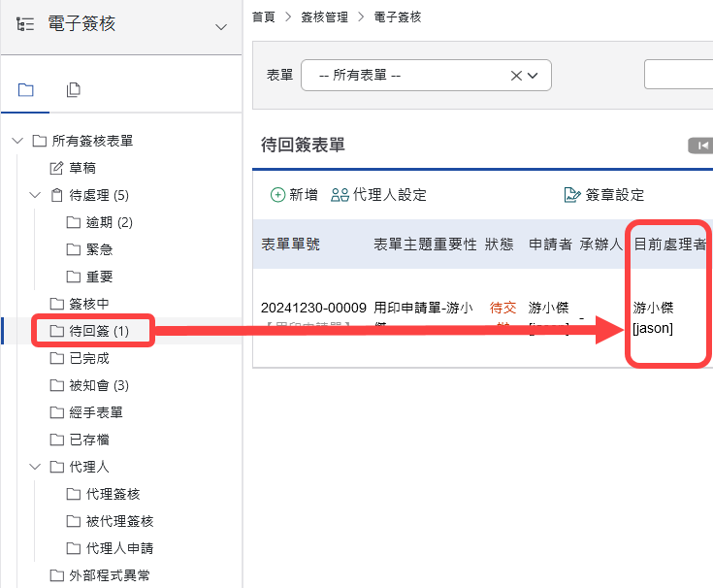The height and width of the screenshot is (588, 713).
Task: Click the first-page pager button
Action: click(x=700, y=146)
